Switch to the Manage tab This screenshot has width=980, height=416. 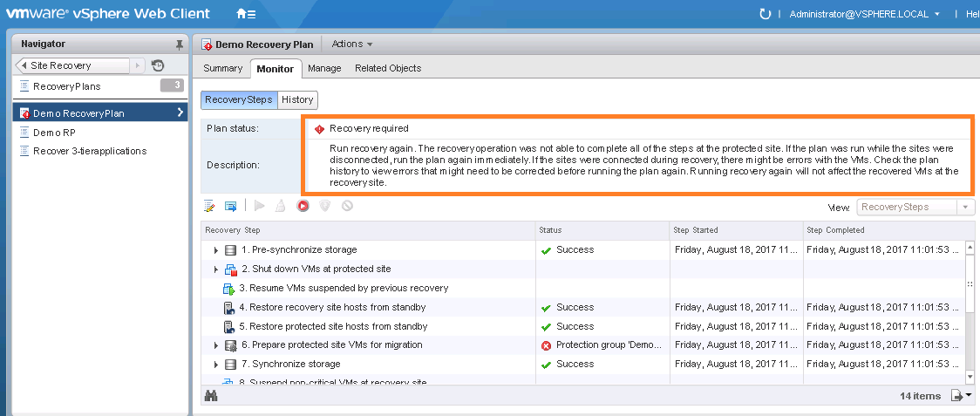coord(324,68)
